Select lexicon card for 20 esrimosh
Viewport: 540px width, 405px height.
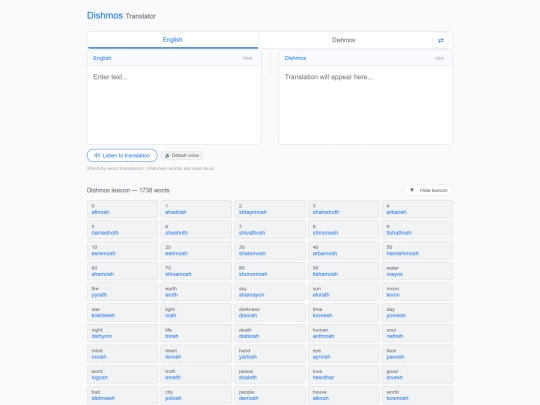point(196,250)
